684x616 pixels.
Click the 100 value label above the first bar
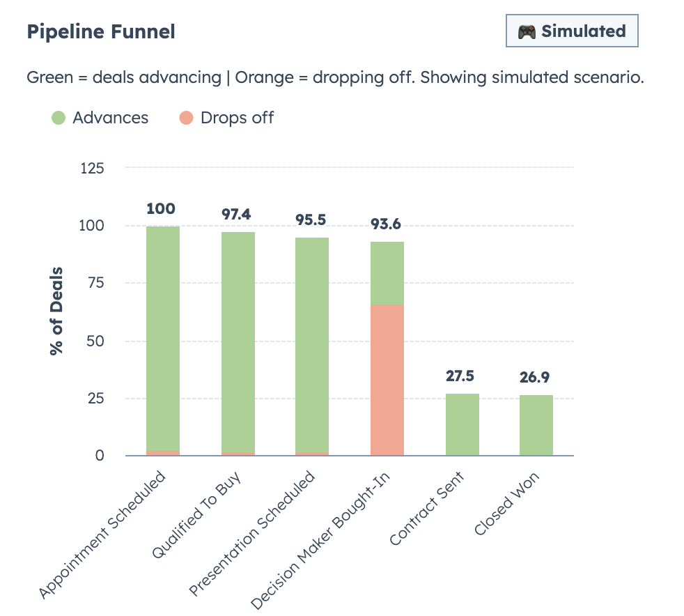161,208
